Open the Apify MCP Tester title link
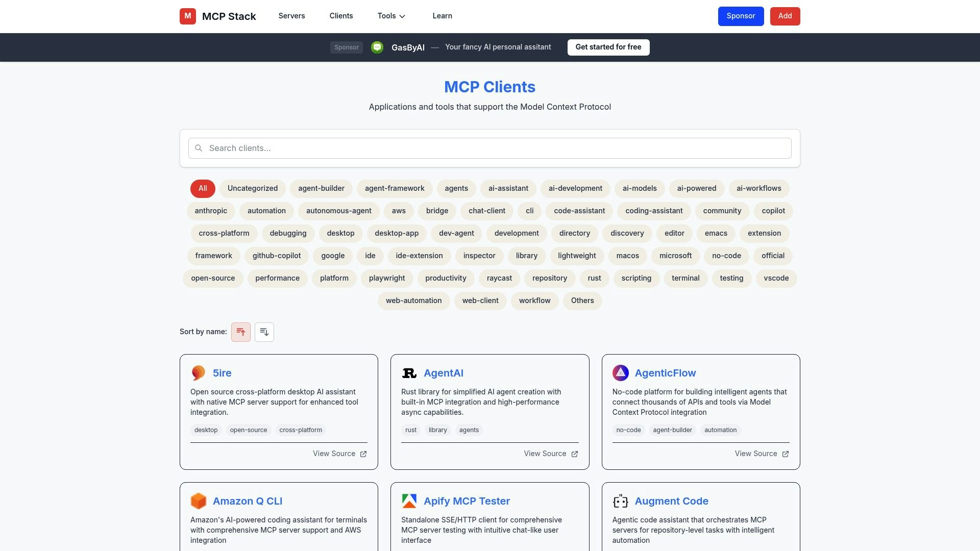This screenshot has height=551, width=980. (x=467, y=501)
